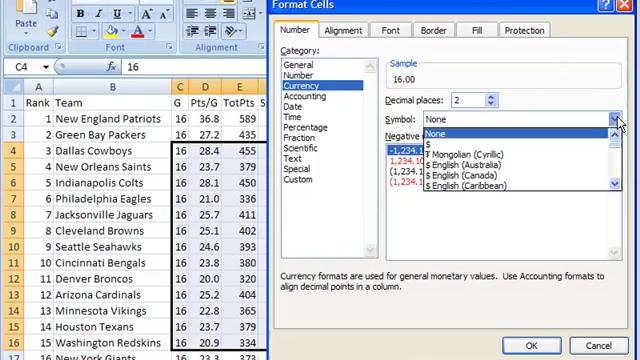Click the Paste clipboard icon
640x360 pixels.
pyautogui.click(x=26, y=7)
